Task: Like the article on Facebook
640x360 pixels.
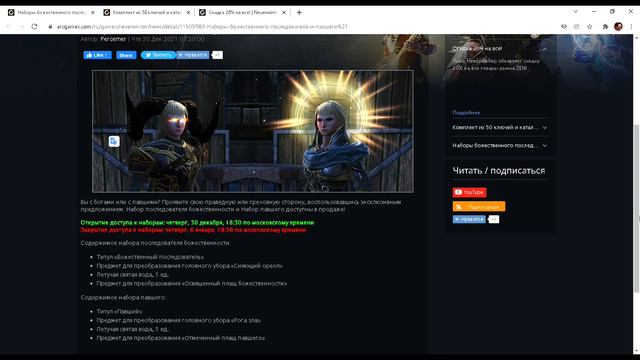Action: pyautogui.click(x=98, y=55)
